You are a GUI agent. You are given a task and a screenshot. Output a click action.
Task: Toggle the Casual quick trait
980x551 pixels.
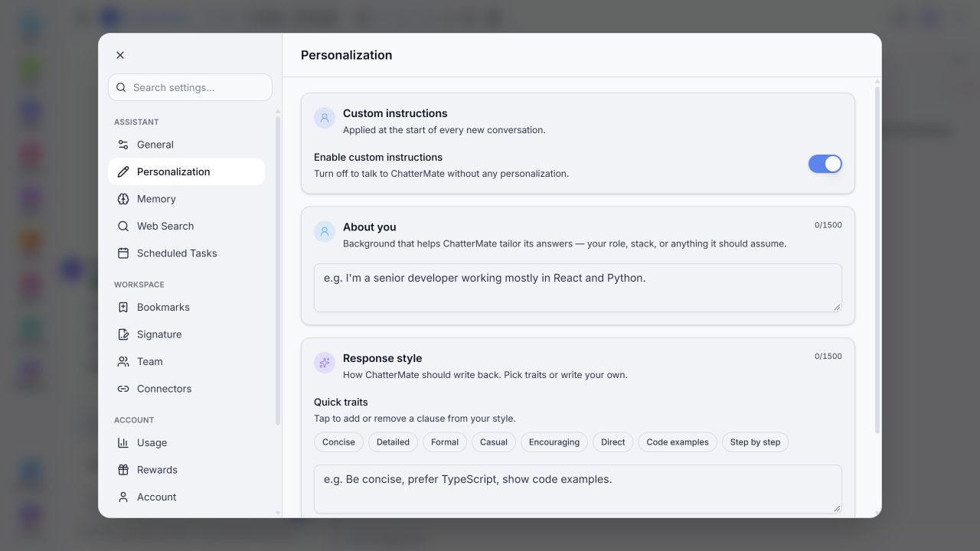494,442
